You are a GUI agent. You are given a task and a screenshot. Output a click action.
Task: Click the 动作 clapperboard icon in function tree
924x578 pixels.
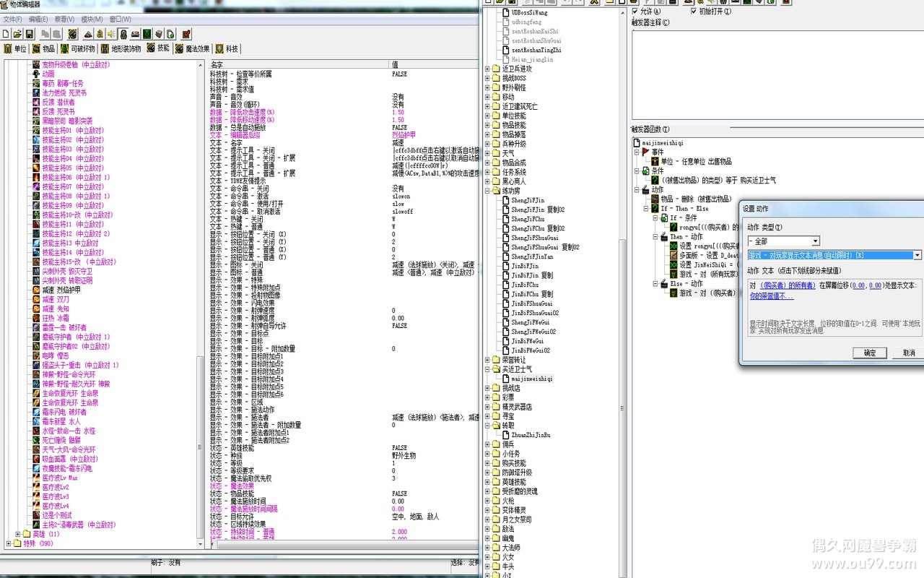(x=645, y=190)
